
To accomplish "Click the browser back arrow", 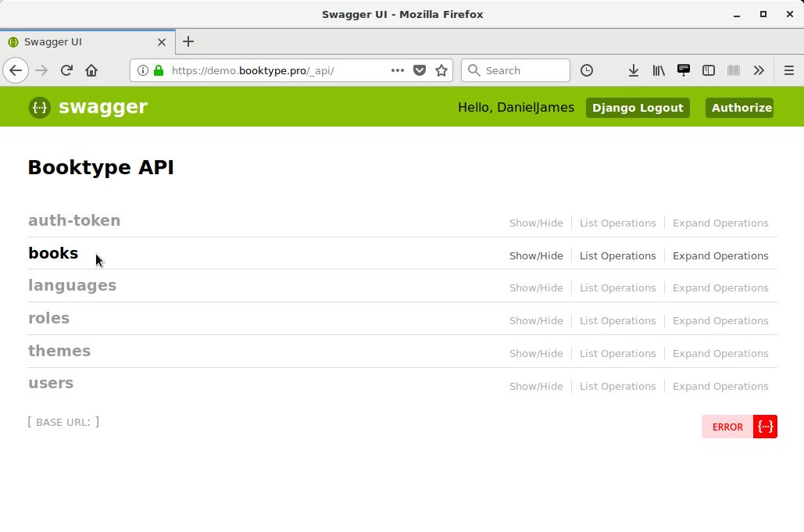I will (16, 70).
